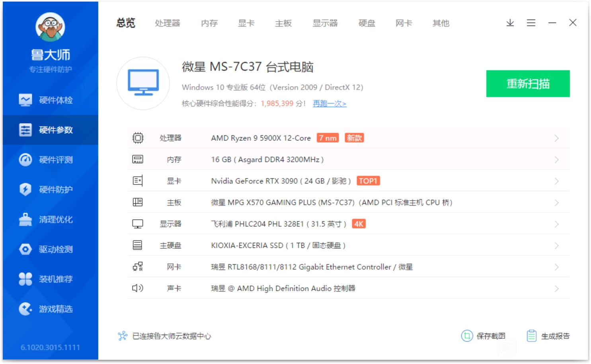Switch to the 处理器 tab
Screen dimensions: 591x364
168,23
